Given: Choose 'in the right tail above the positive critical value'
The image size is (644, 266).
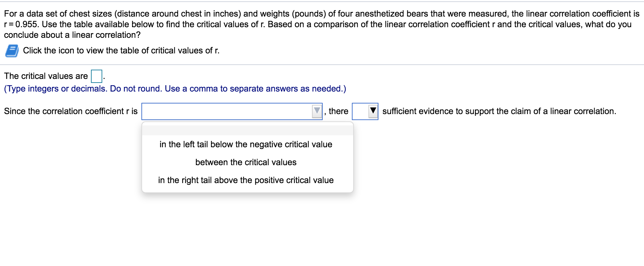Looking at the screenshot, I should [x=246, y=180].
